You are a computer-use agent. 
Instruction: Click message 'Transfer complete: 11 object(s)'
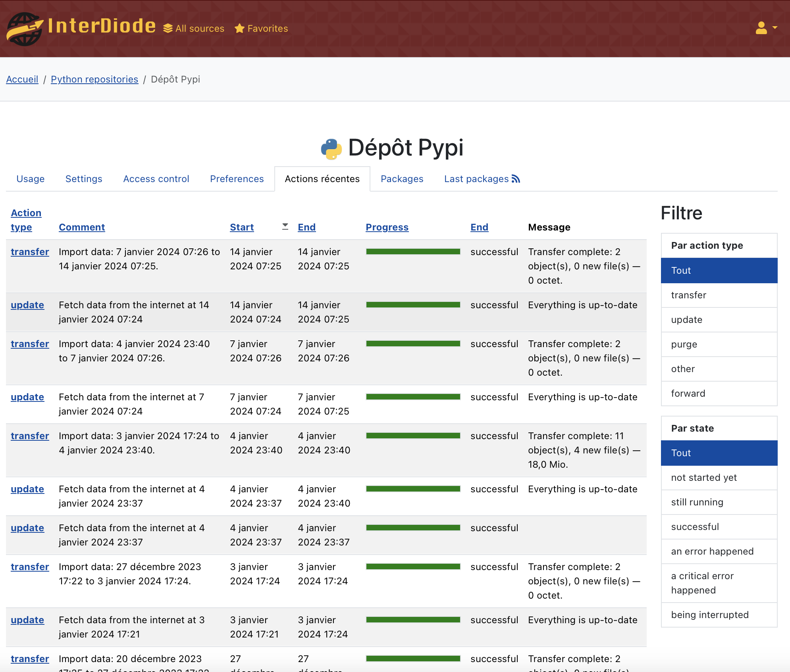(584, 450)
